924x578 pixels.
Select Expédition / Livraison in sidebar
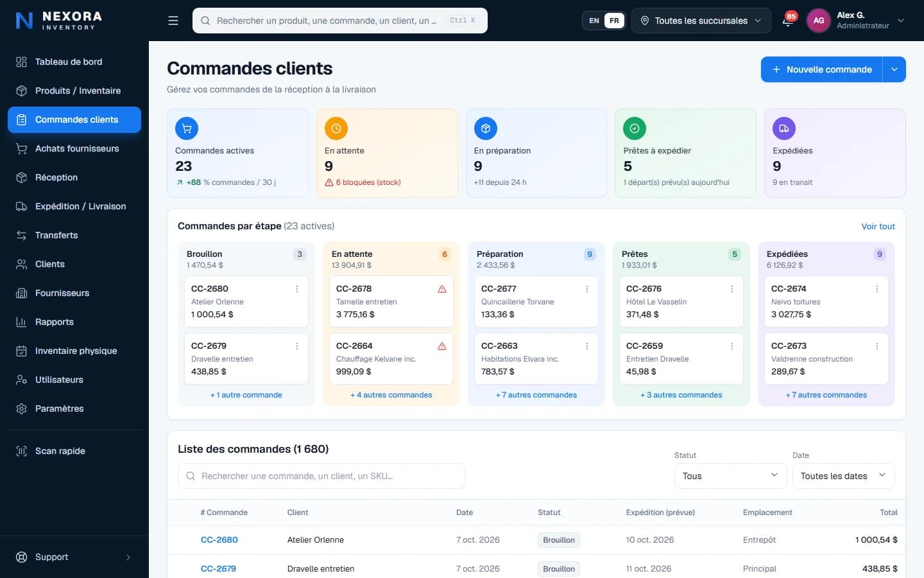click(74, 206)
